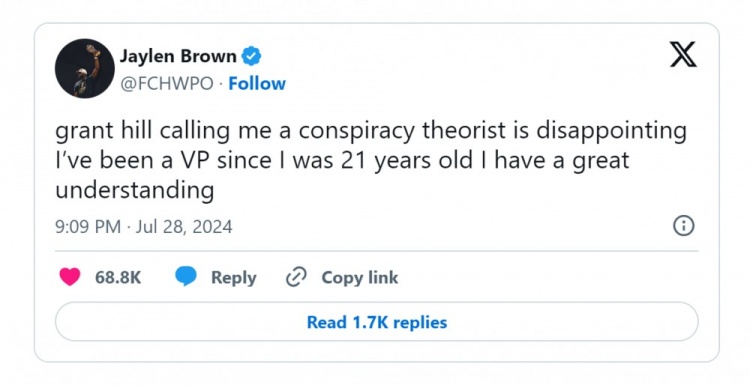Click the Jul 28, 2024 date text
Screen dimensions: 750x385
(x=184, y=226)
